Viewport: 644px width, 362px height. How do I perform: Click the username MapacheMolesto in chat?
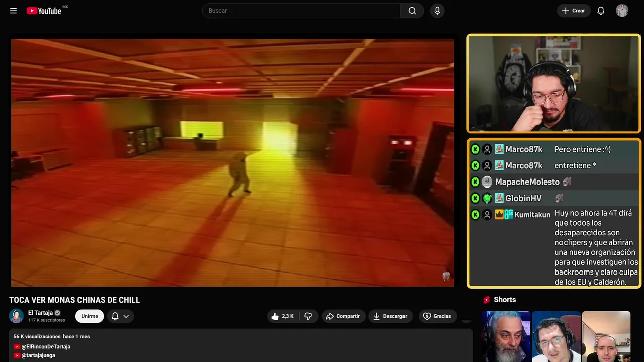point(527,182)
